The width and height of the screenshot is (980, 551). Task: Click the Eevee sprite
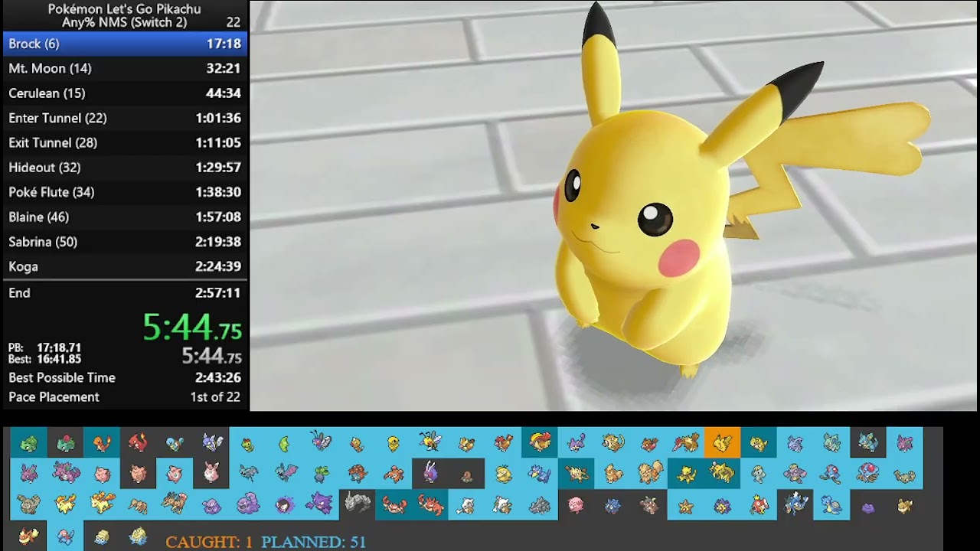pos(905,505)
